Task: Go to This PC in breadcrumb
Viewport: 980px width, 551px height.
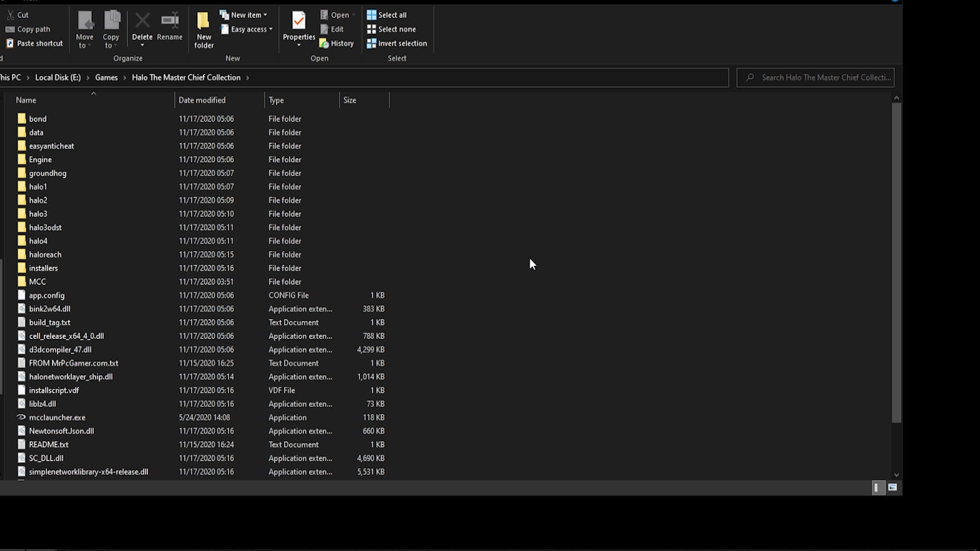Action: click(10, 77)
